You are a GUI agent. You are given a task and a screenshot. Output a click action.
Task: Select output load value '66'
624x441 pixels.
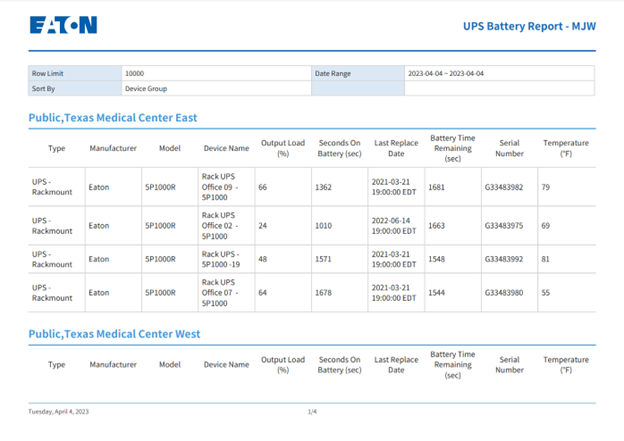point(263,187)
